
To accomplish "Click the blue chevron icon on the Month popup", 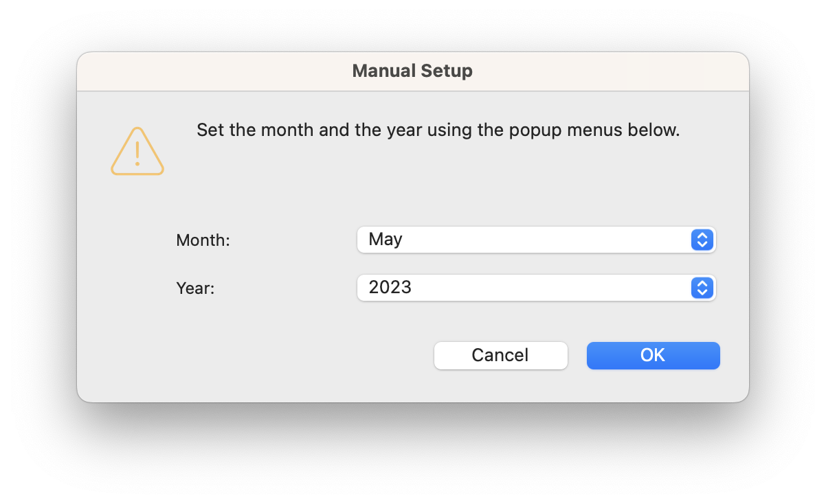I will (x=702, y=240).
